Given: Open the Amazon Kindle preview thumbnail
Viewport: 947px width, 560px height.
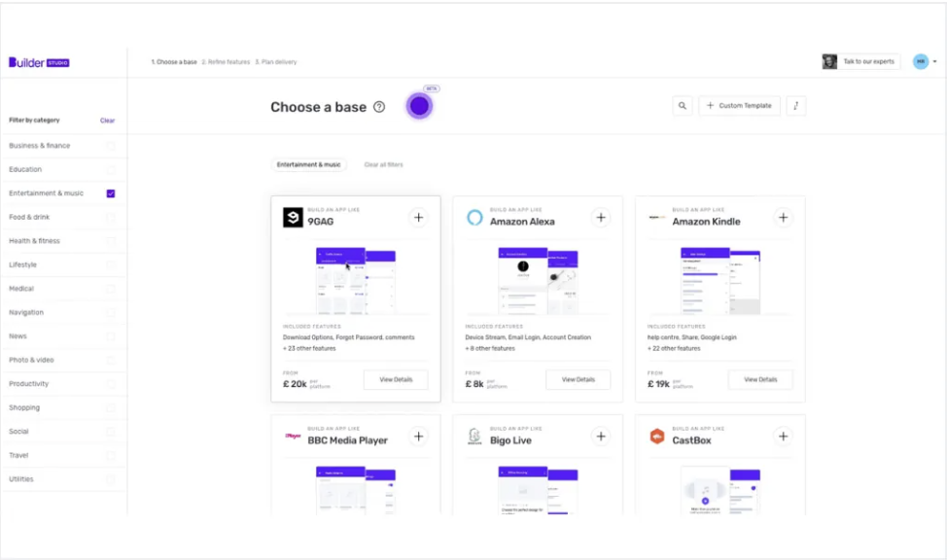Looking at the screenshot, I should (x=719, y=280).
